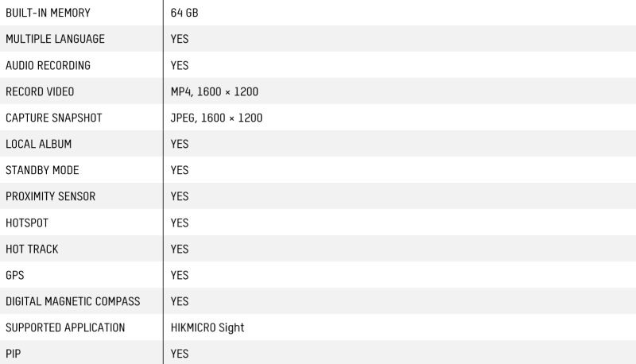Click the HOTSPOT row label
The image size is (636, 364).
coord(27,223)
